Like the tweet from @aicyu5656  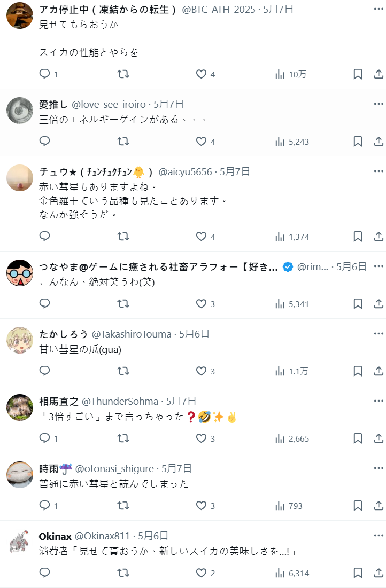tap(205, 236)
